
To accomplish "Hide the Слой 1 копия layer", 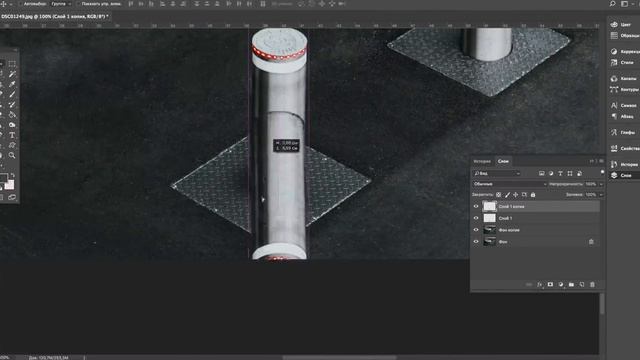I will (476, 207).
